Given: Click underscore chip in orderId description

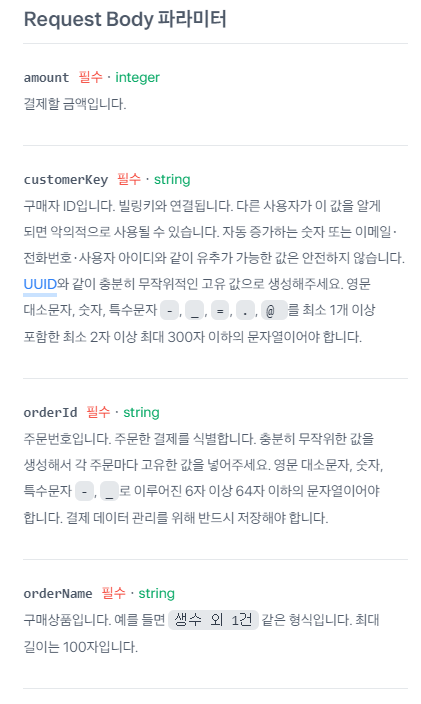Looking at the screenshot, I should coord(110,492).
